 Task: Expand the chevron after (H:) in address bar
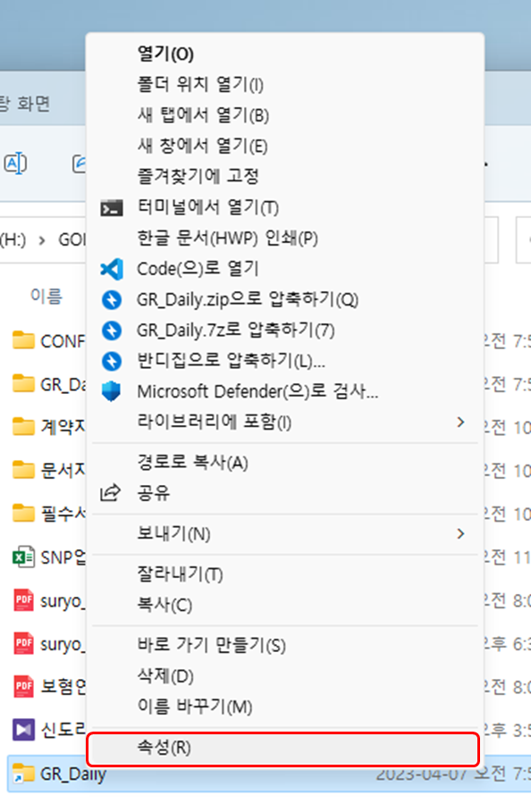tap(42, 241)
